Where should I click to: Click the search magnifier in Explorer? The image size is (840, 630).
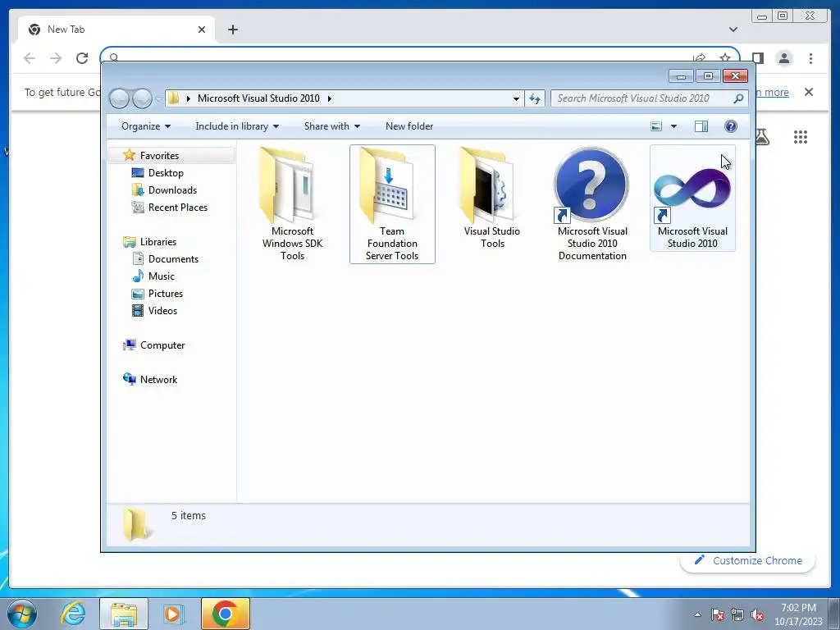tap(738, 98)
